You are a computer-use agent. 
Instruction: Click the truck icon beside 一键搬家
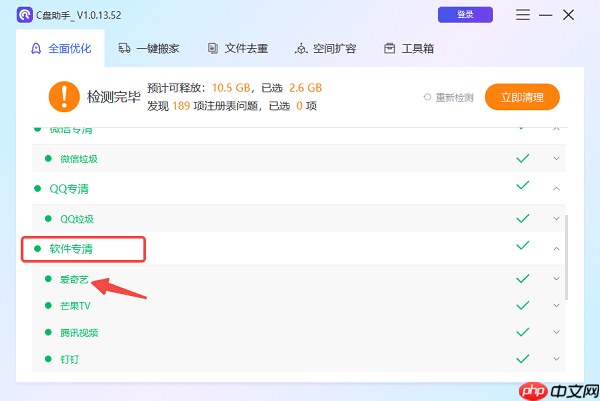click(x=124, y=48)
